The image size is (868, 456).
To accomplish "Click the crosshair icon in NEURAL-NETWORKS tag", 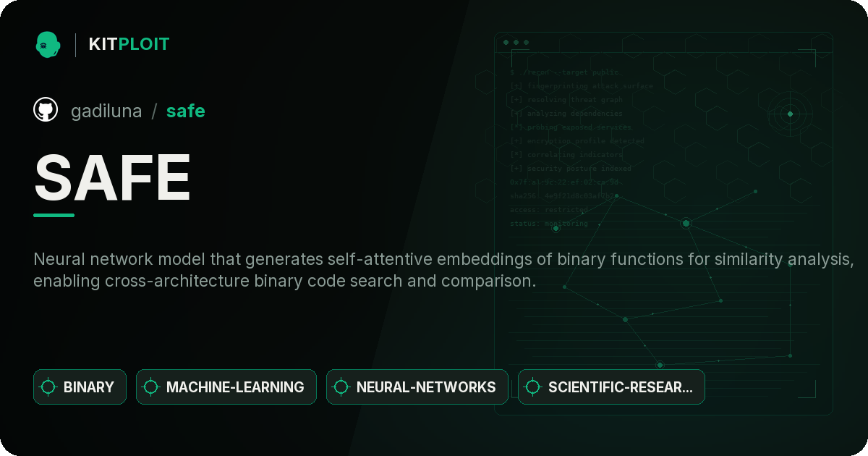I will (x=341, y=387).
